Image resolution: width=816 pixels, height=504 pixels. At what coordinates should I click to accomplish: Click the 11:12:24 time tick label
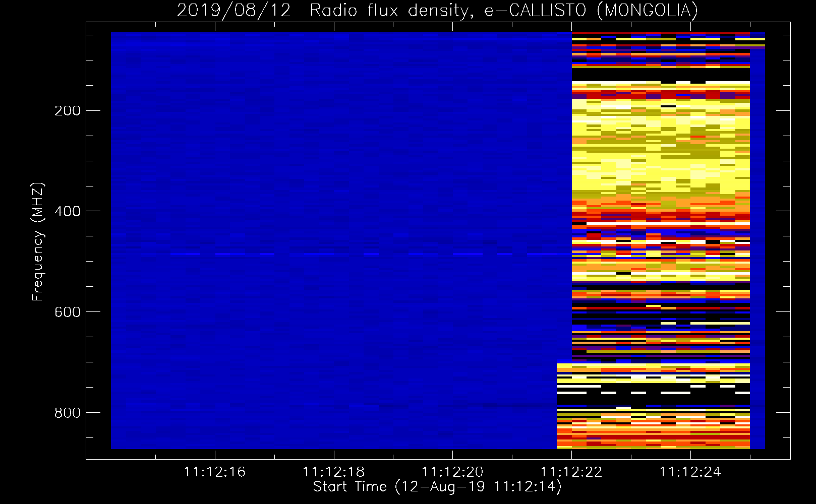(x=690, y=472)
